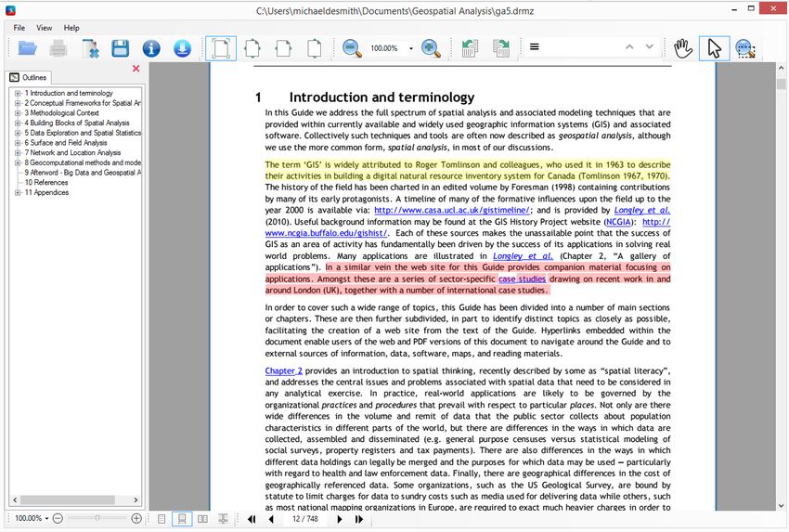Screen dimensions: 789x532
Task: Click the close document icon with cross
Action: pos(90,48)
